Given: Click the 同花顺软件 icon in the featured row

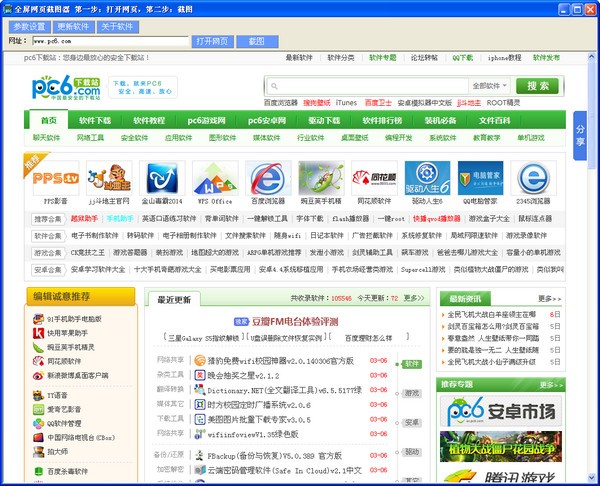Looking at the screenshot, I should pyautogui.click(x=374, y=178).
